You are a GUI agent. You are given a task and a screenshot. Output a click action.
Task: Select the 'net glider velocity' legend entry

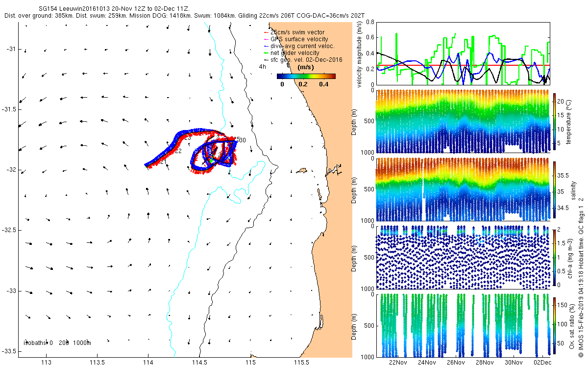pos(292,53)
